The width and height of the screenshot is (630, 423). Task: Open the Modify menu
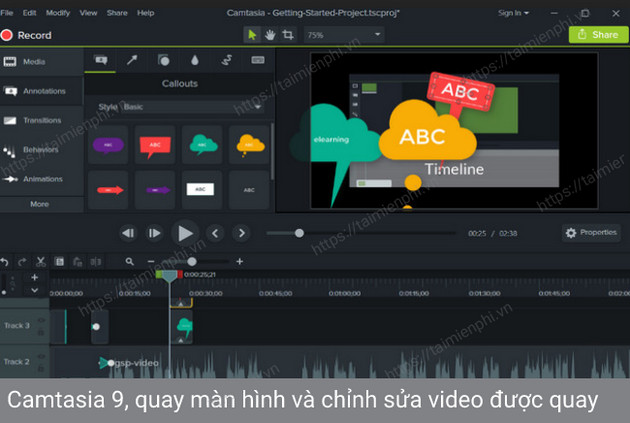click(58, 13)
